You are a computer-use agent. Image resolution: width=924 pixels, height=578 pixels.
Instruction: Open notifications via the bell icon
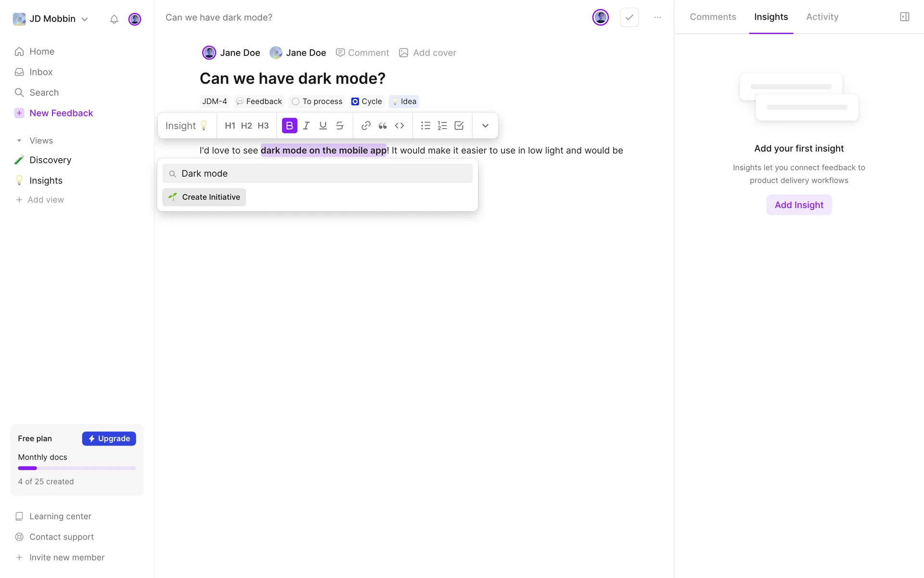point(114,19)
